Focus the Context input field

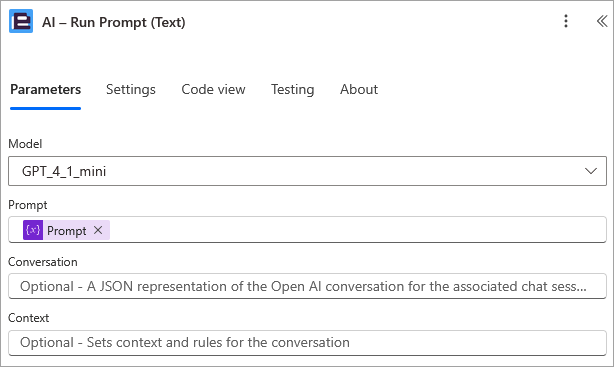pyautogui.click(x=307, y=343)
